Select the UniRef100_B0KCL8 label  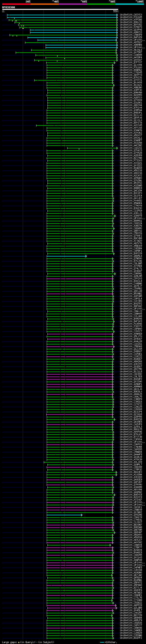131,281
